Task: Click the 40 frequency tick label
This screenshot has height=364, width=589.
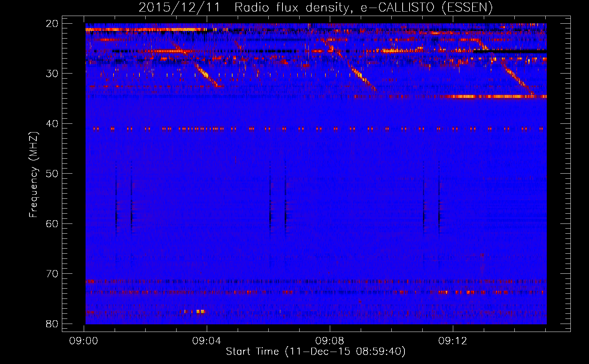Action: (x=52, y=124)
